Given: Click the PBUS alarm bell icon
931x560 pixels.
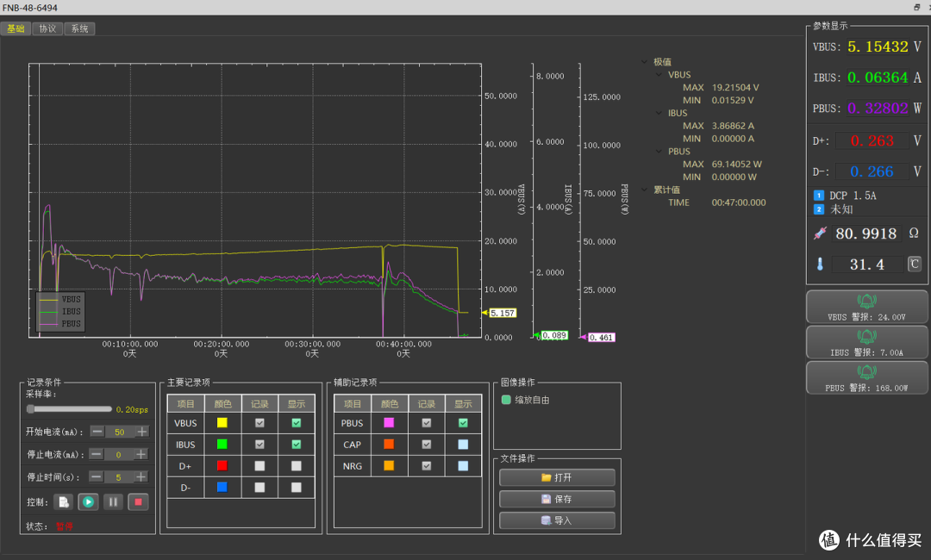Looking at the screenshot, I should 866,372.
